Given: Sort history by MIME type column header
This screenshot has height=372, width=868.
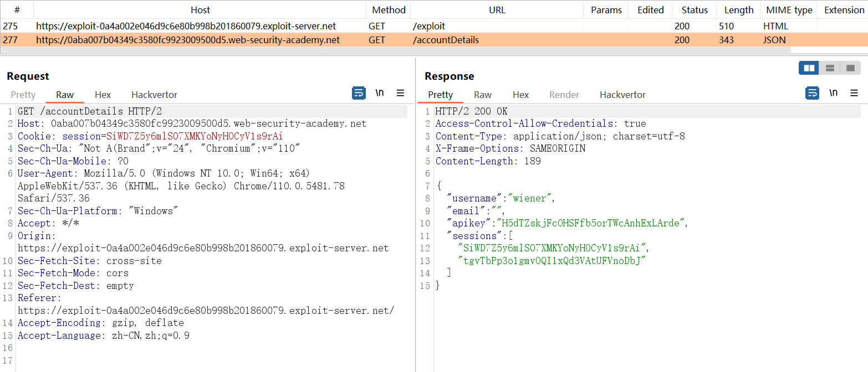Looking at the screenshot, I should (789, 10).
